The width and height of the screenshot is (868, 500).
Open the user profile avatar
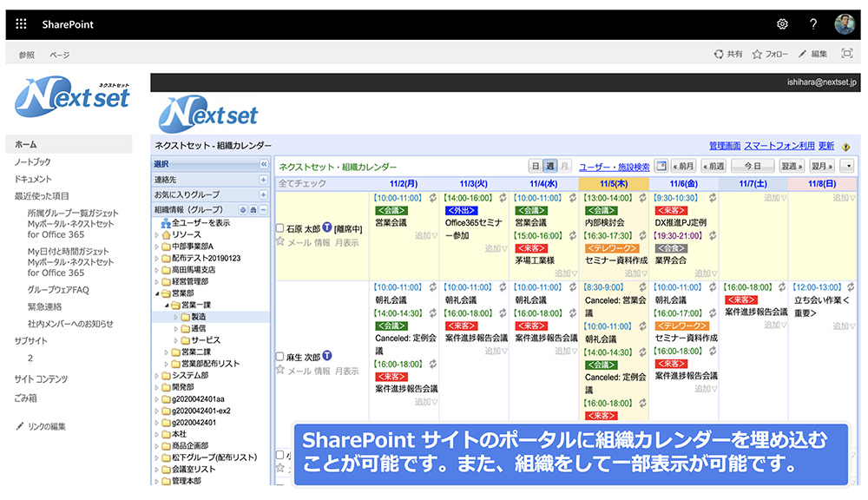pyautogui.click(x=845, y=23)
